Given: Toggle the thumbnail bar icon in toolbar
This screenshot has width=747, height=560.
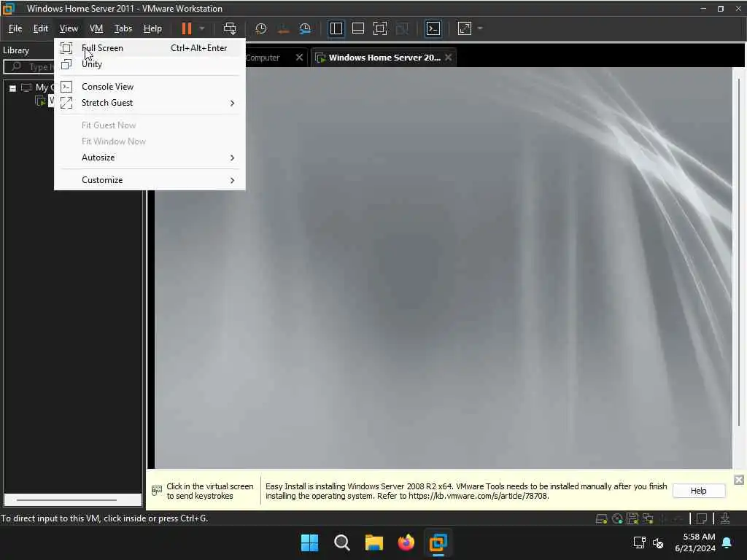Looking at the screenshot, I should point(357,28).
